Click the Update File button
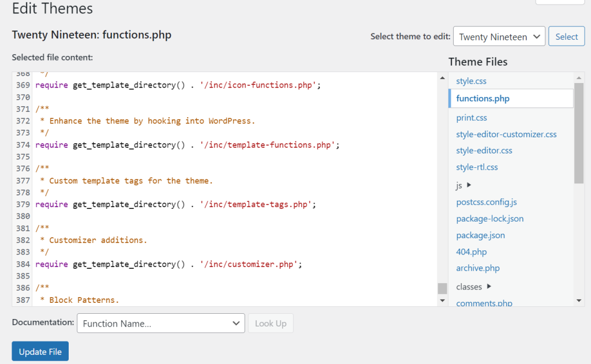Image resolution: width=591 pixels, height=364 pixels. point(40,351)
